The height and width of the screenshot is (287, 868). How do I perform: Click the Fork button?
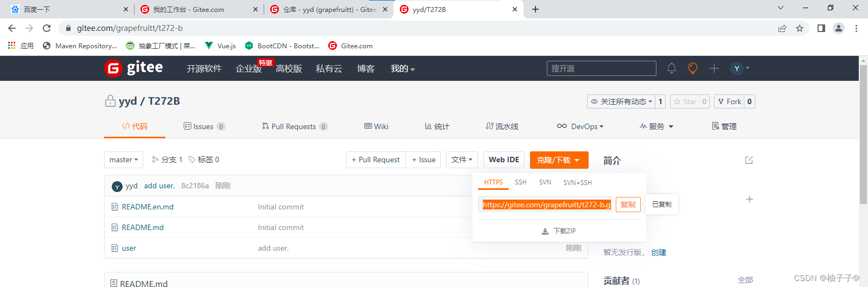[x=729, y=101]
